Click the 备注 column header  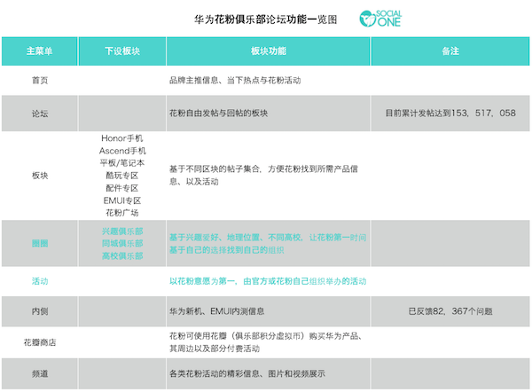tap(450, 51)
